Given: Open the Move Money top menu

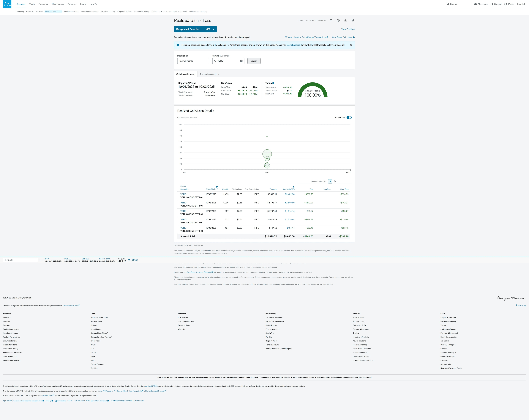Looking at the screenshot, I should tap(58, 4).
